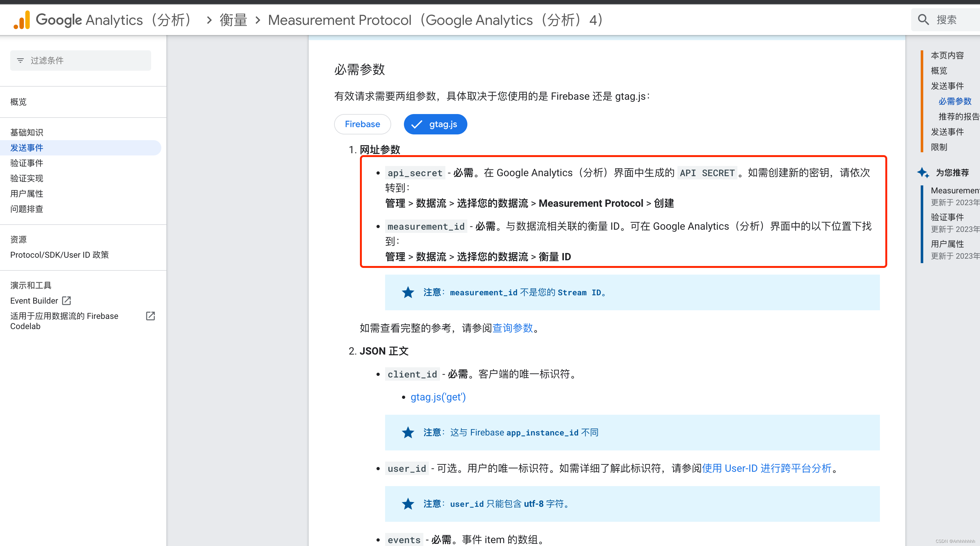Click the JSON 正文 list heading

pyautogui.click(x=384, y=351)
